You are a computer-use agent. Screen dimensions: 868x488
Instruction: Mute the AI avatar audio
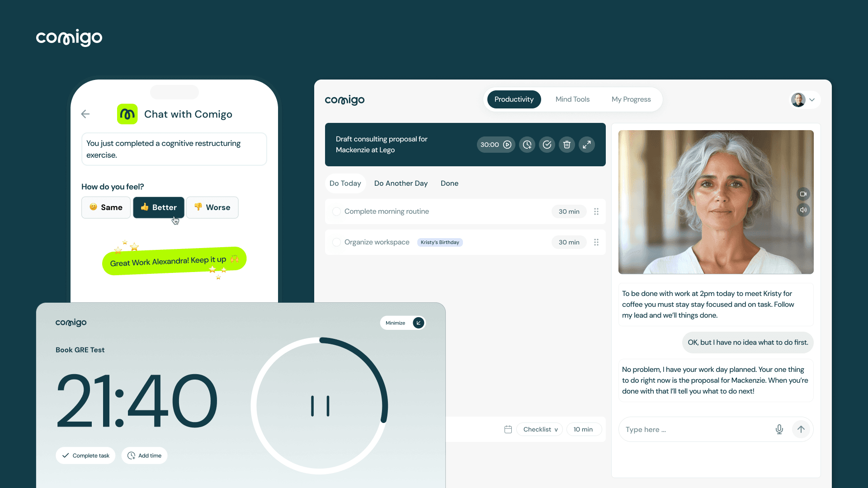tap(804, 210)
